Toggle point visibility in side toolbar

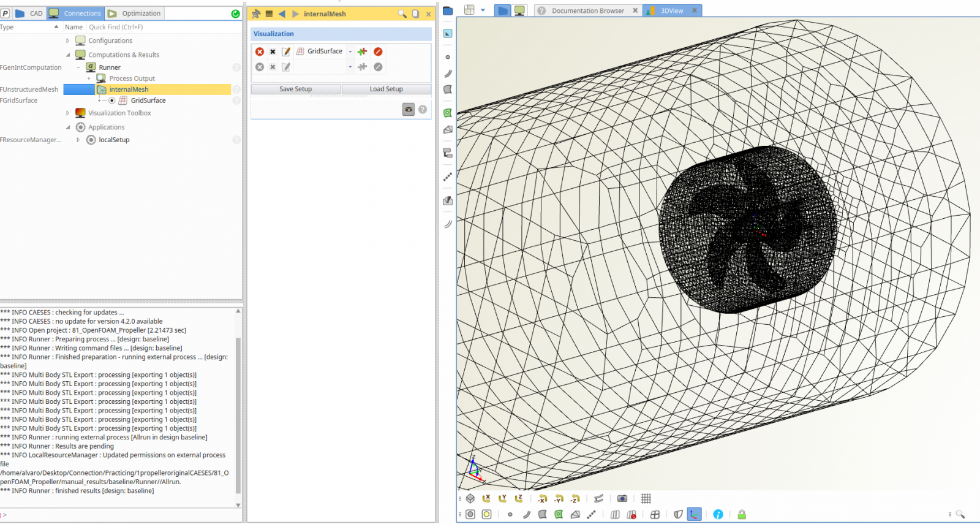point(448,57)
